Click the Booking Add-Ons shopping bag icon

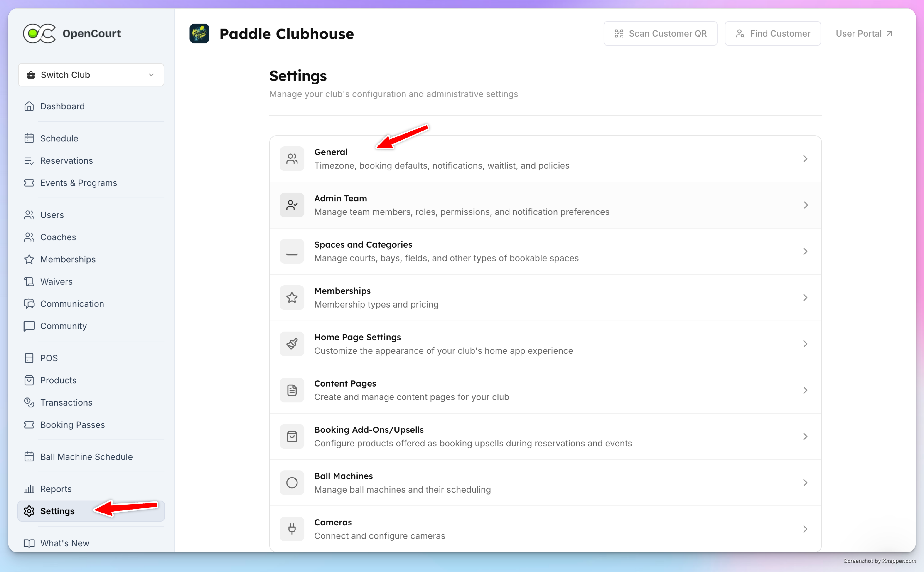(x=292, y=436)
